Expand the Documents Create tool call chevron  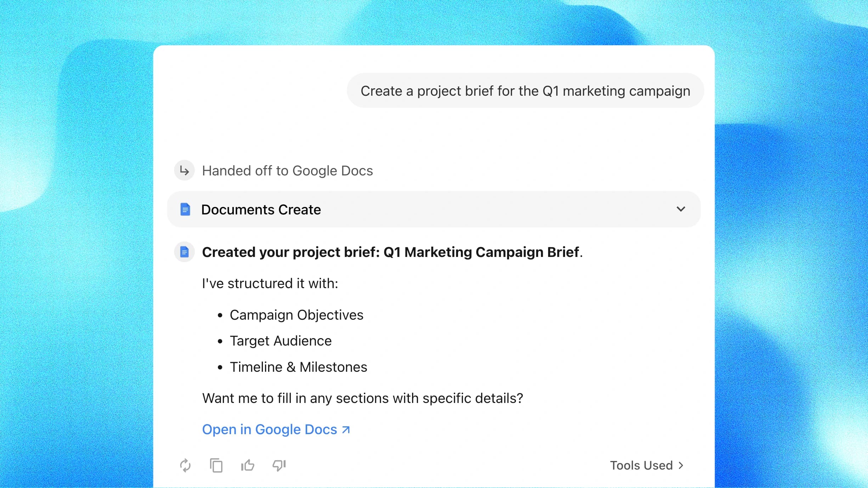(681, 209)
